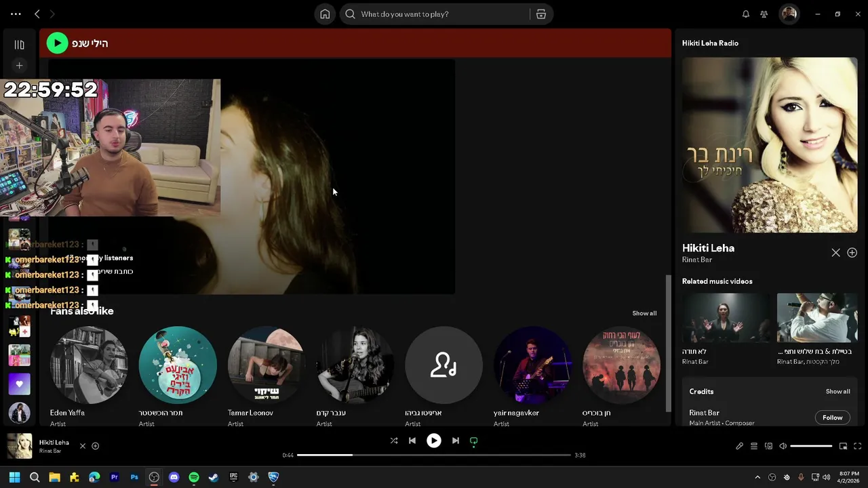Adjust the Spotify volume slider
This screenshot has height=488, width=868.
811,446
